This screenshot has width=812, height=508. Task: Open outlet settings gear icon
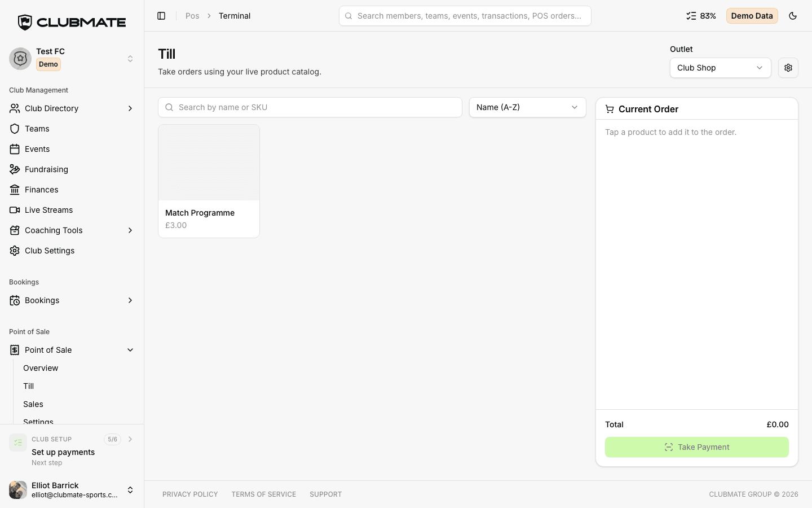pyautogui.click(x=788, y=68)
